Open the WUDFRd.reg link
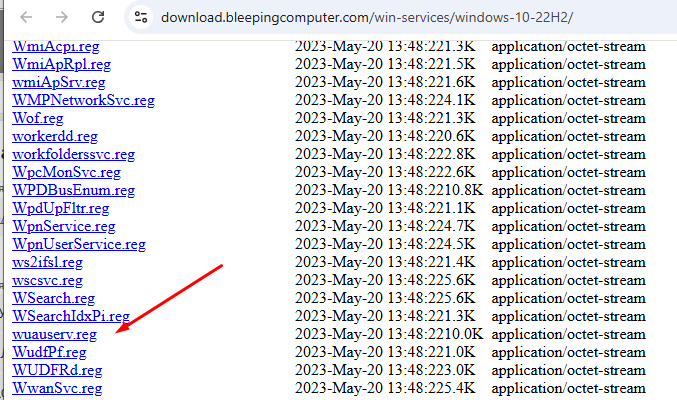The image size is (677, 400). point(57,370)
